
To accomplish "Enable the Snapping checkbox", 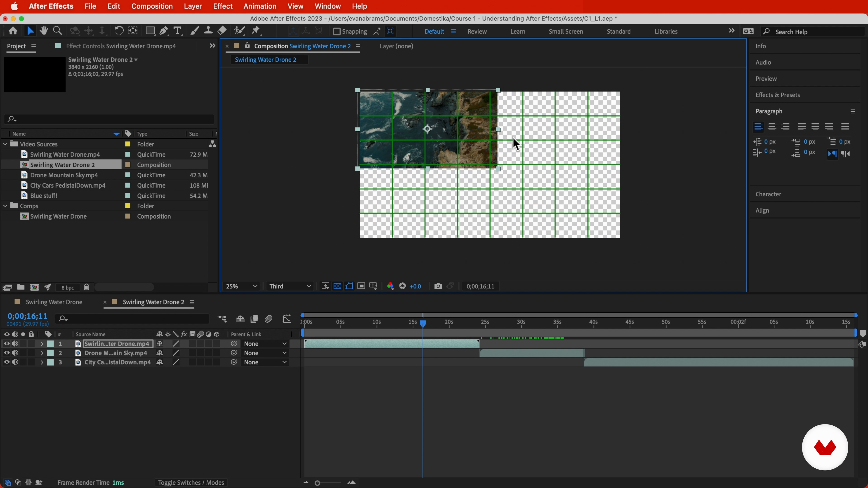I will tap(336, 31).
